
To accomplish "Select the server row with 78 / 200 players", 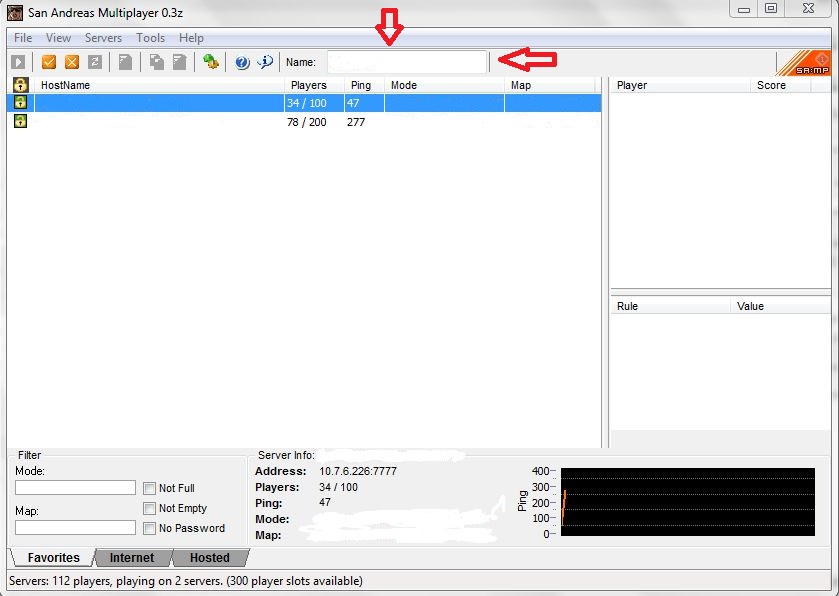I will pyautogui.click(x=304, y=122).
